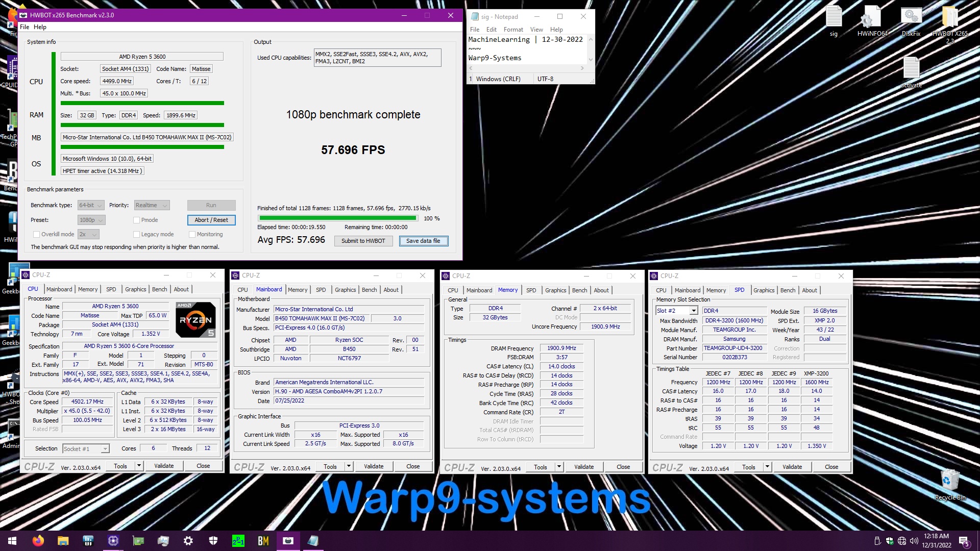This screenshot has height=551, width=980.
Task: Open the HWiNFO64 desktop icon
Action: [872, 20]
